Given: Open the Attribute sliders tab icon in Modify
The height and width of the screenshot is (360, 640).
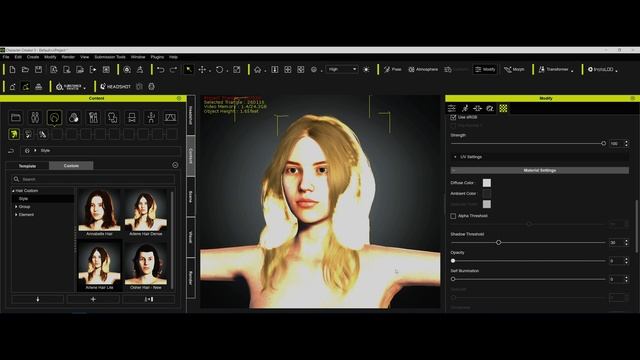Looking at the screenshot, I should point(452,108).
